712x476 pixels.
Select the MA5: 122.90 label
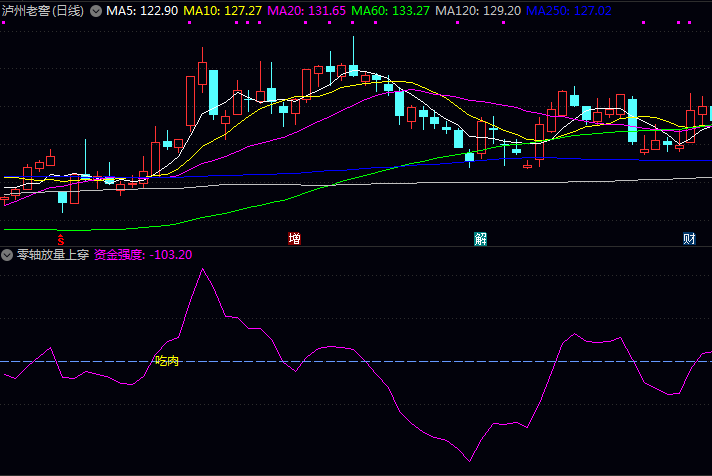point(142,10)
